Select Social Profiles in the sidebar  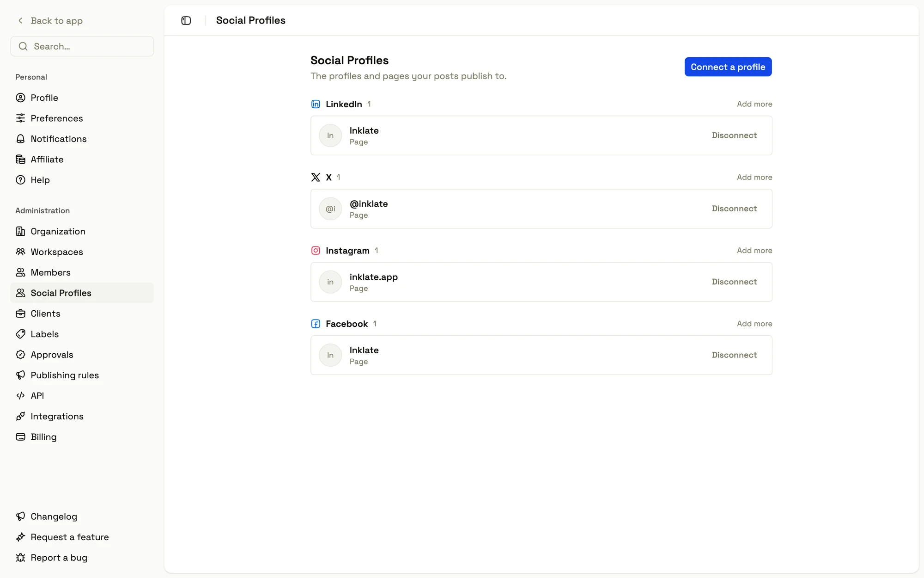tap(82, 293)
